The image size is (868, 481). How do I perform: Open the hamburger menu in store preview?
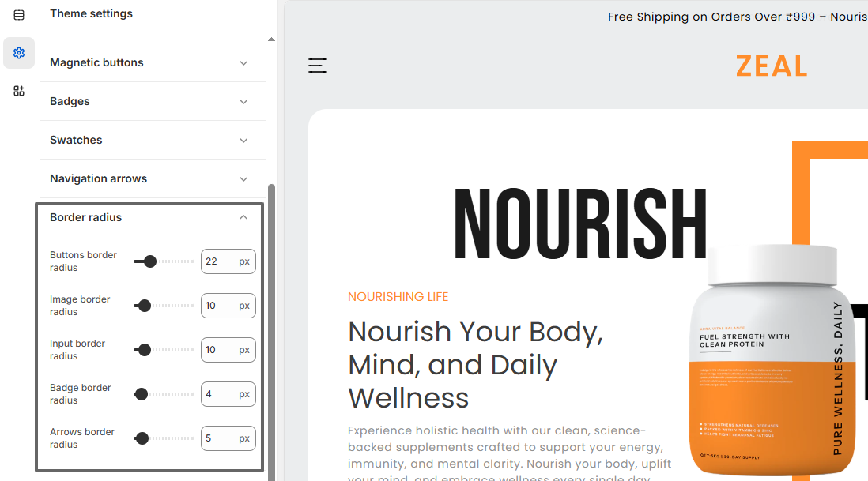pyautogui.click(x=318, y=66)
